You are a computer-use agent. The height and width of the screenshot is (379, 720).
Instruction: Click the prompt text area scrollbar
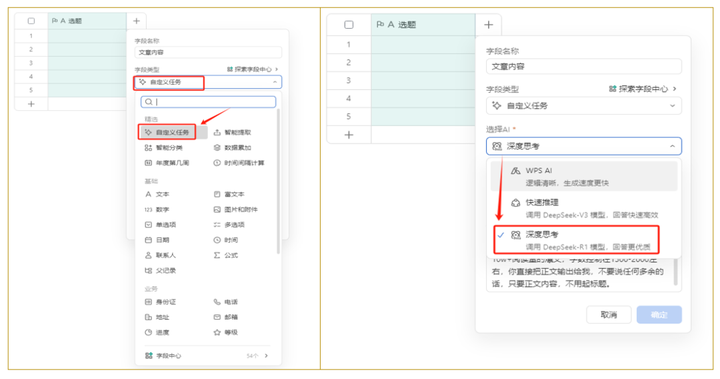coord(676,271)
